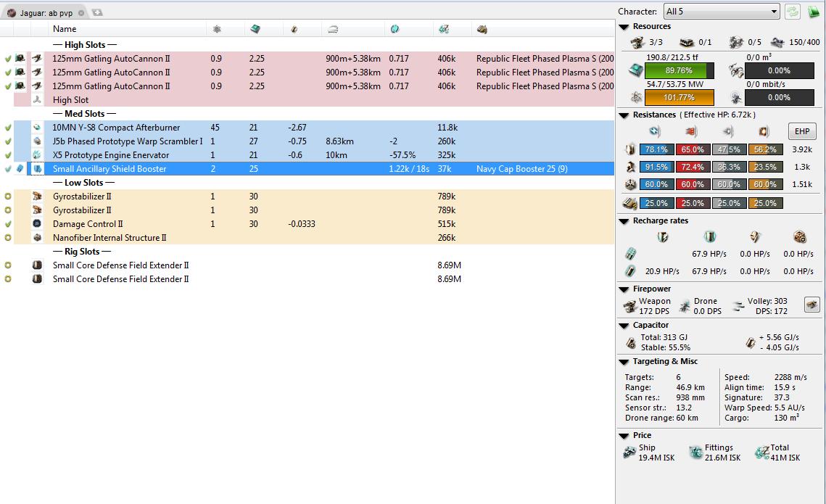Toggle the X5 Prototype Engine Enervator state checkmark
This screenshot has width=826, height=504.
pyautogui.click(x=8, y=155)
